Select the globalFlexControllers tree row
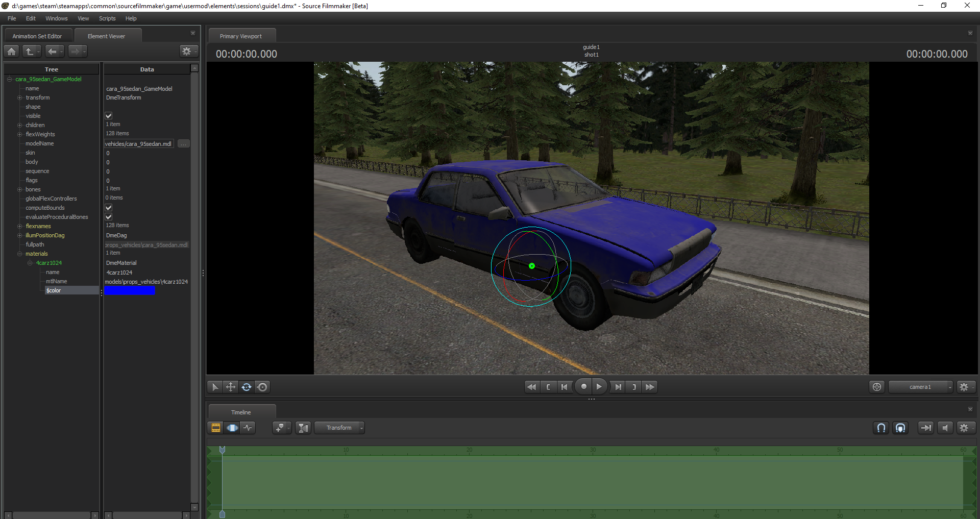 pyautogui.click(x=52, y=199)
